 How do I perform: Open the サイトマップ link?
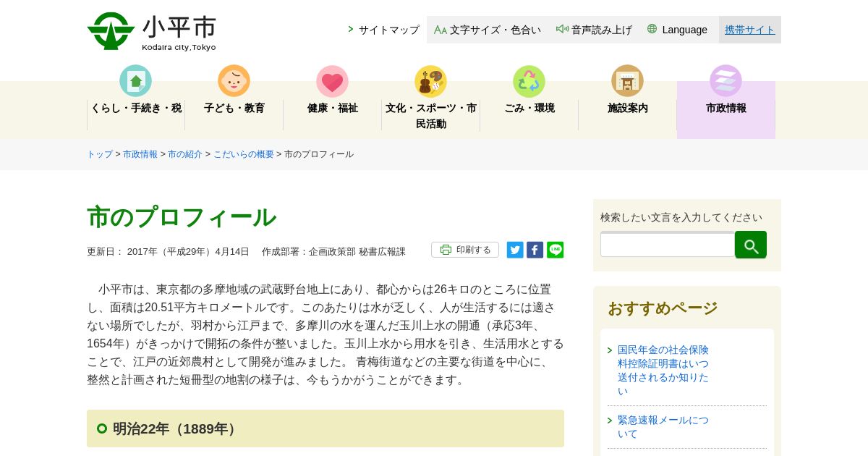coord(389,30)
